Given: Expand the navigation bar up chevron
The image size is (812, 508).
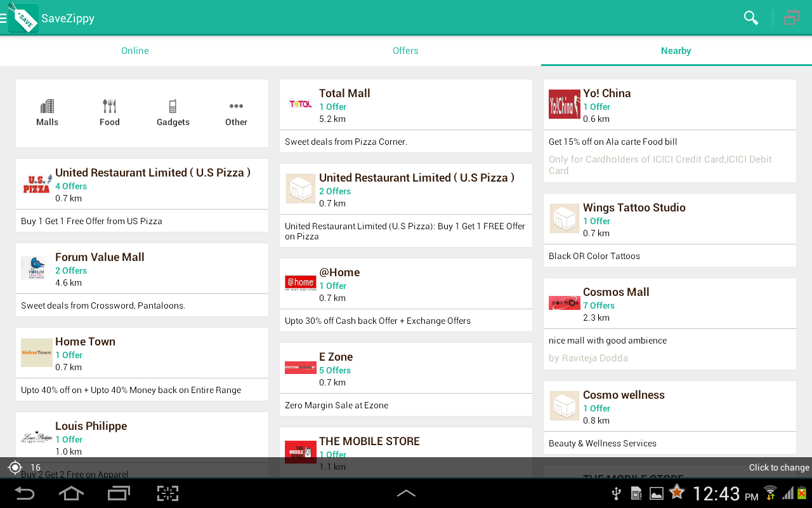Looking at the screenshot, I should (x=406, y=493).
